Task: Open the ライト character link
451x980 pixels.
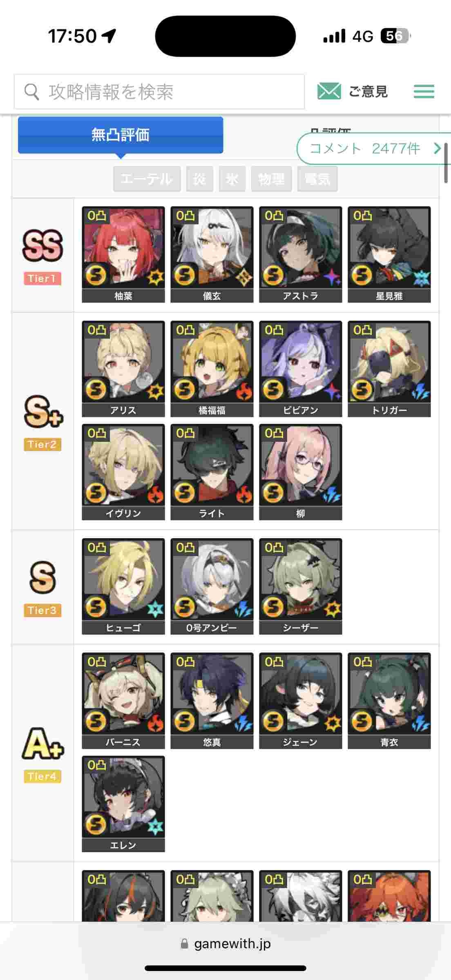Action: click(x=212, y=472)
